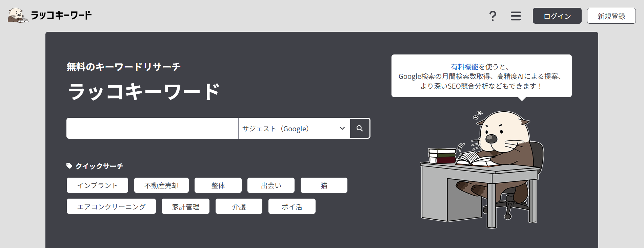Select the 介護 quick search tag
This screenshot has height=248, width=644.
pos(239,206)
